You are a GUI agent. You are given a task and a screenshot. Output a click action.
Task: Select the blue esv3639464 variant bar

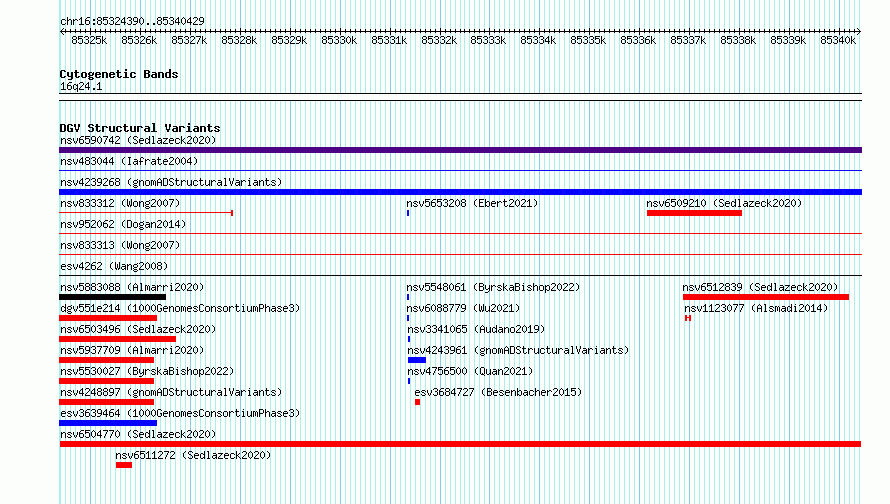point(108,423)
